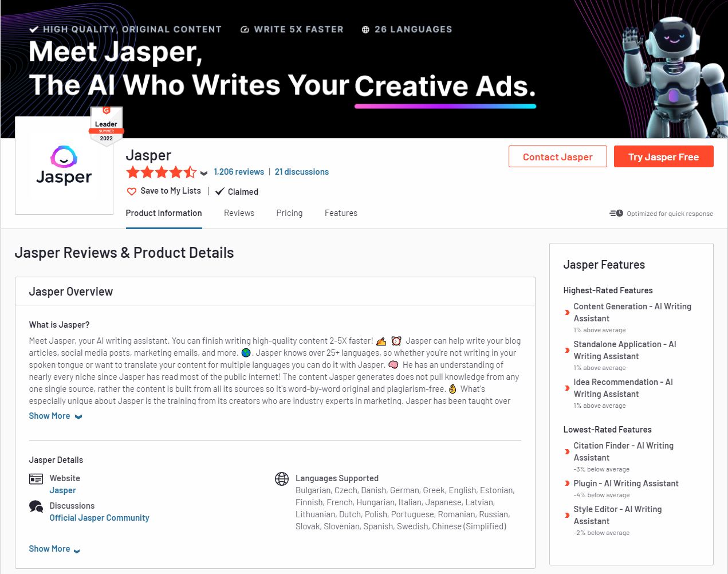Click the 'Lowest-Rated Features' heading
Screen dimensions: 728x574
607,430
